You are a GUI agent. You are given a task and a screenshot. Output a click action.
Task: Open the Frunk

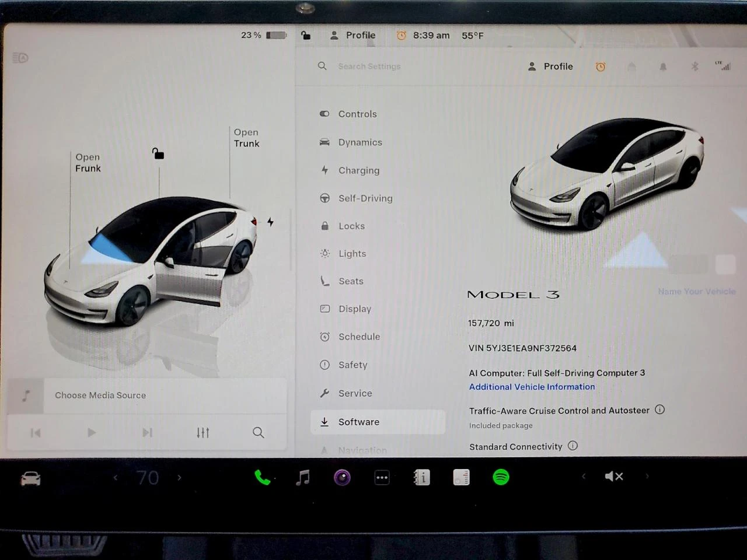(88, 163)
